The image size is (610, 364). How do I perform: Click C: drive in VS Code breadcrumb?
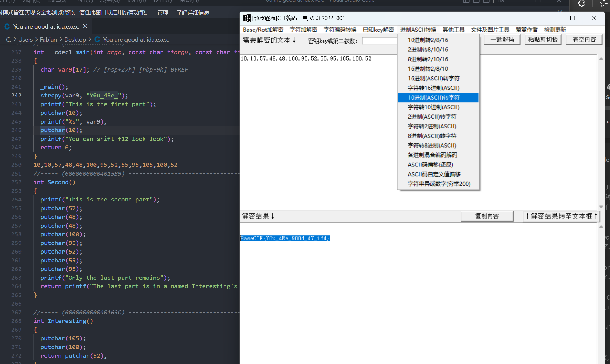[x=9, y=40]
